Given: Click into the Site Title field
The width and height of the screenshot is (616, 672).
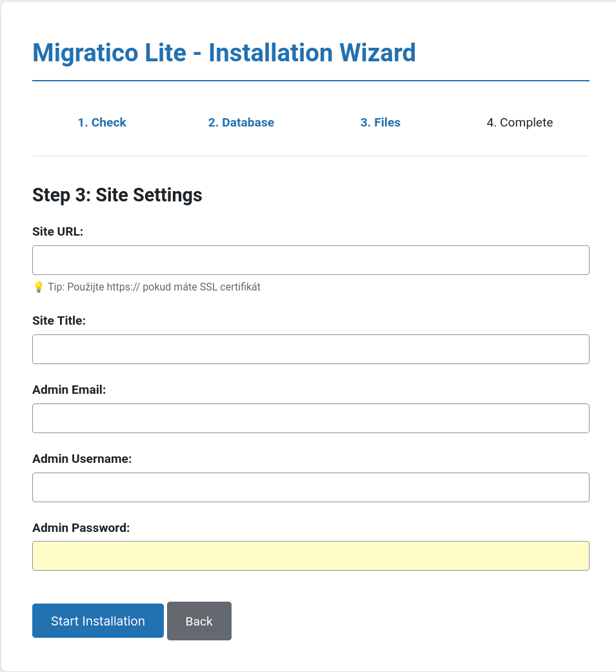Looking at the screenshot, I should (x=311, y=349).
